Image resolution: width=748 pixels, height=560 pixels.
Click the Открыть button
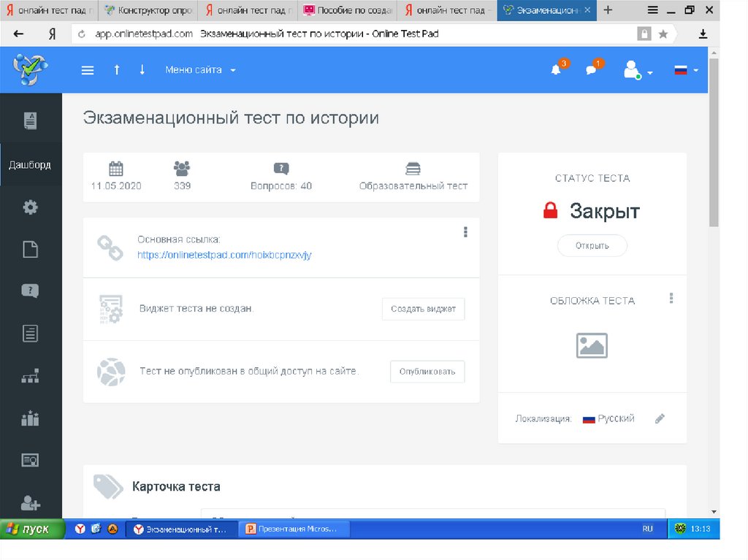point(592,246)
